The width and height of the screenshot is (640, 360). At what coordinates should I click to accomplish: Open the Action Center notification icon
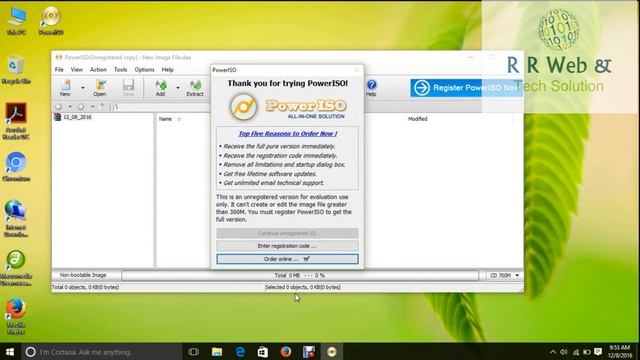(x=598, y=352)
